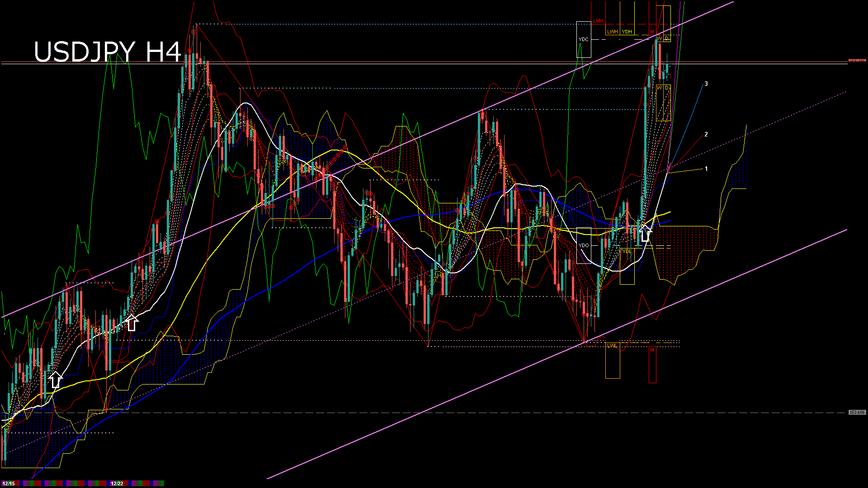Click the red LMH level label
This screenshot has height=488, width=868.
[598, 21]
